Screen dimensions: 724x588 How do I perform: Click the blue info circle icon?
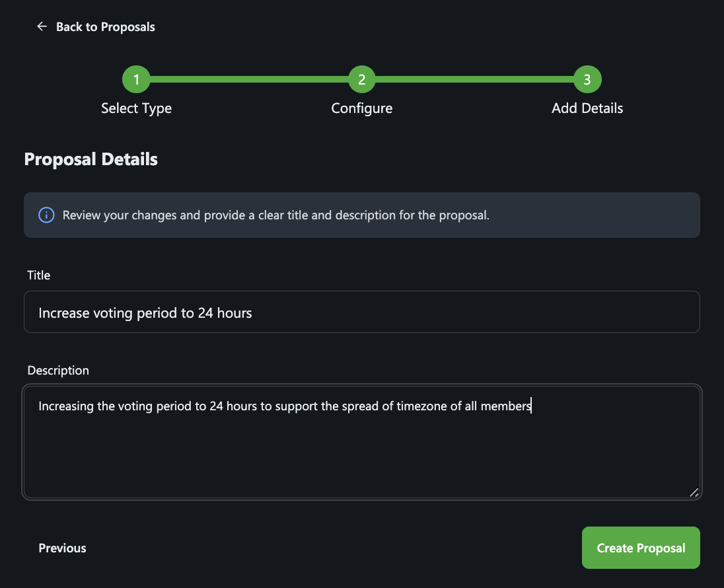click(x=46, y=215)
